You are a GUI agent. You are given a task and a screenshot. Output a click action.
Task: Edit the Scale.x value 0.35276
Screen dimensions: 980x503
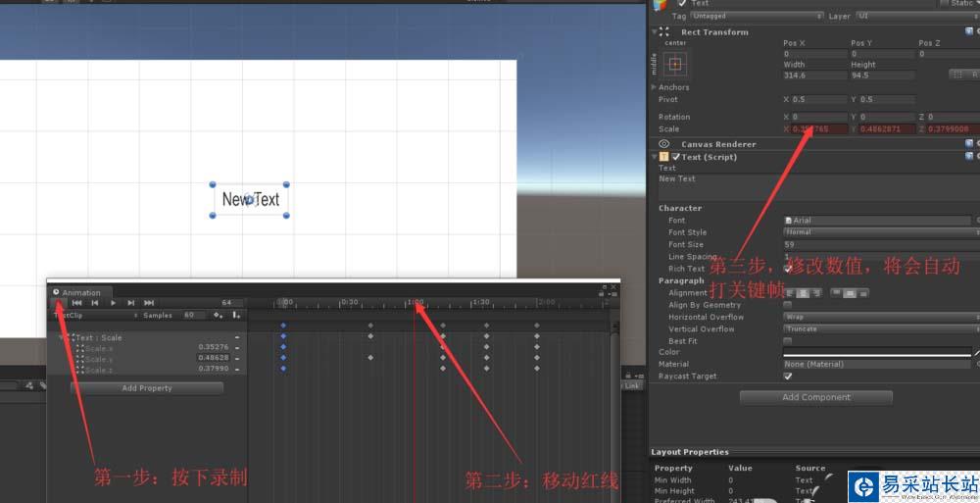[x=214, y=347]
